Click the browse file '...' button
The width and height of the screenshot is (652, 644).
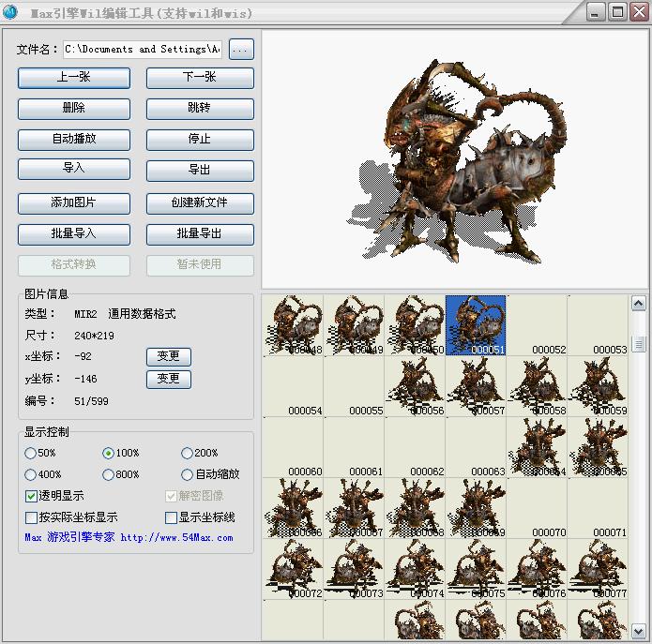241,50
